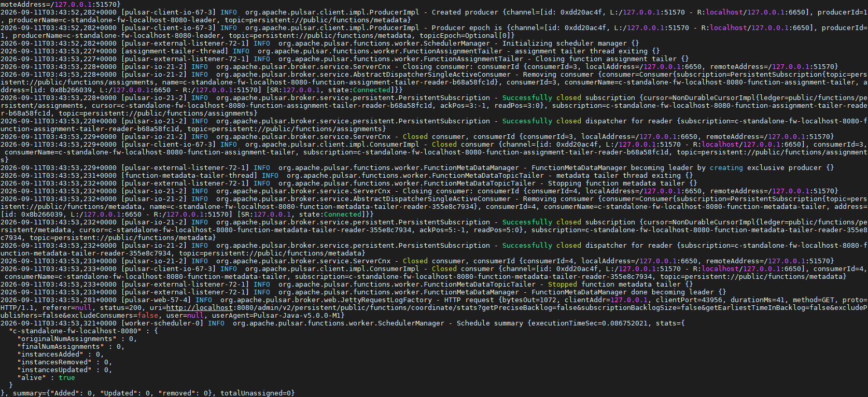Select 'creating exclusive producer' highlighted text
The height and width of the screenshot is (397, 868).
coord(765,168)
